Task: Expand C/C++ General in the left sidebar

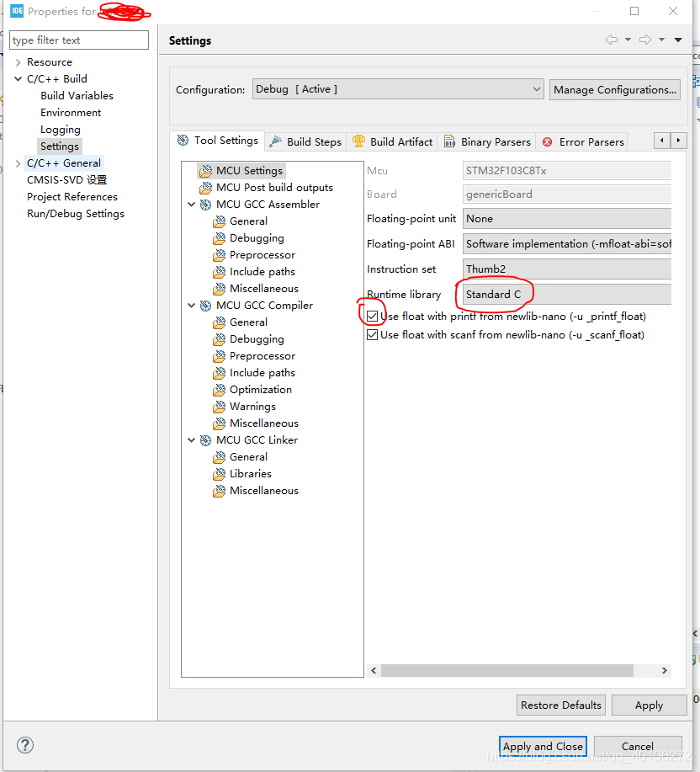Action: coord(19,162)
